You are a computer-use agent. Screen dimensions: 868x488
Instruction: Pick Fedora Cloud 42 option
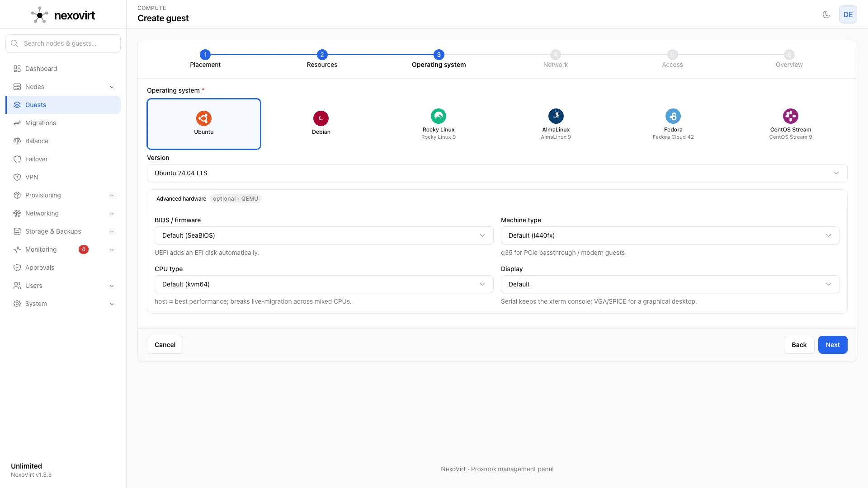point(673,124)
